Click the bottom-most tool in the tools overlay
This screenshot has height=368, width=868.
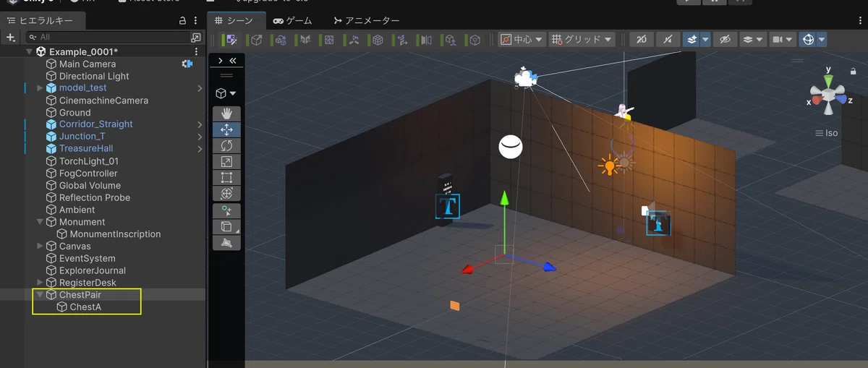point(226,242)
